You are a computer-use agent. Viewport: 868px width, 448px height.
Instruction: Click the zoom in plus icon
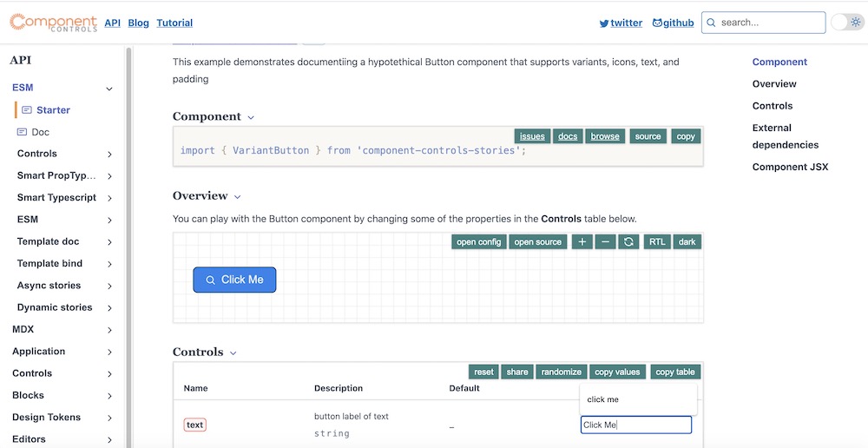click(582, 242)
